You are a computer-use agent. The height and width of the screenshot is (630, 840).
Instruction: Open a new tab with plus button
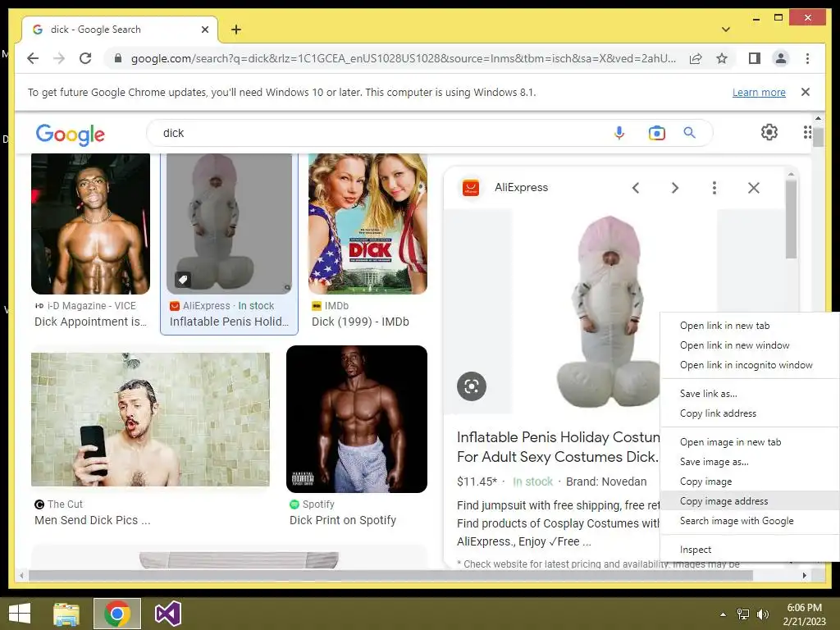click(236, 30)
